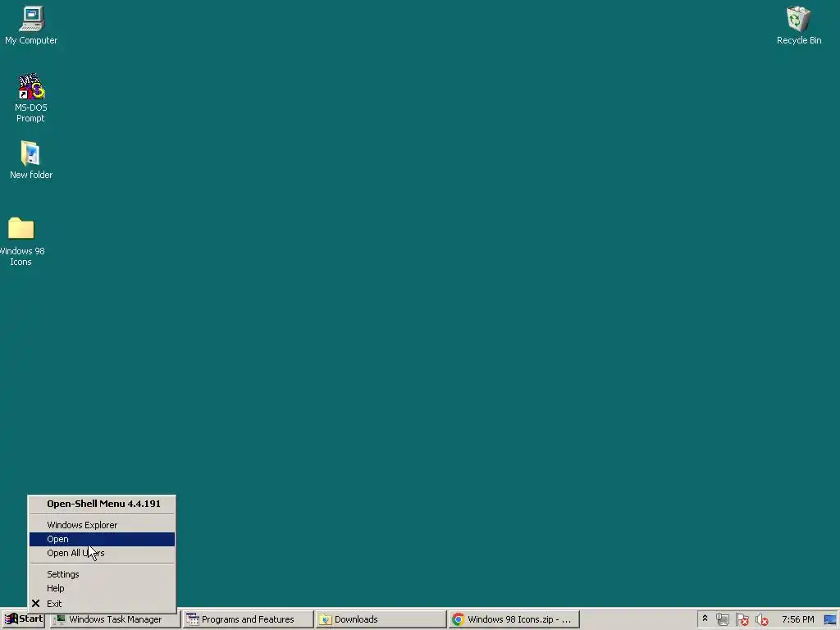Click the muted speaker volume icon
This screenshot has width=840, height=630.
click(x=761, y=620)
